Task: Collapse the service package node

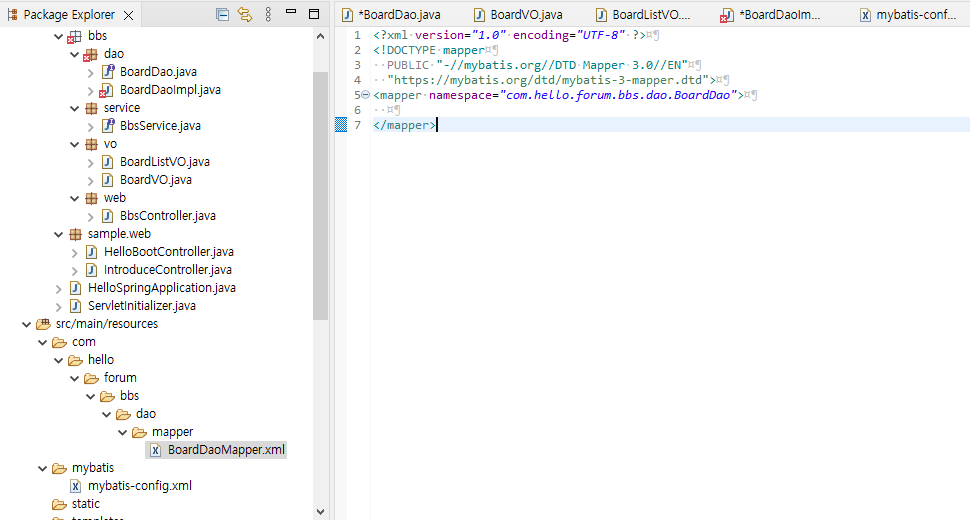Action: point(75,108)
